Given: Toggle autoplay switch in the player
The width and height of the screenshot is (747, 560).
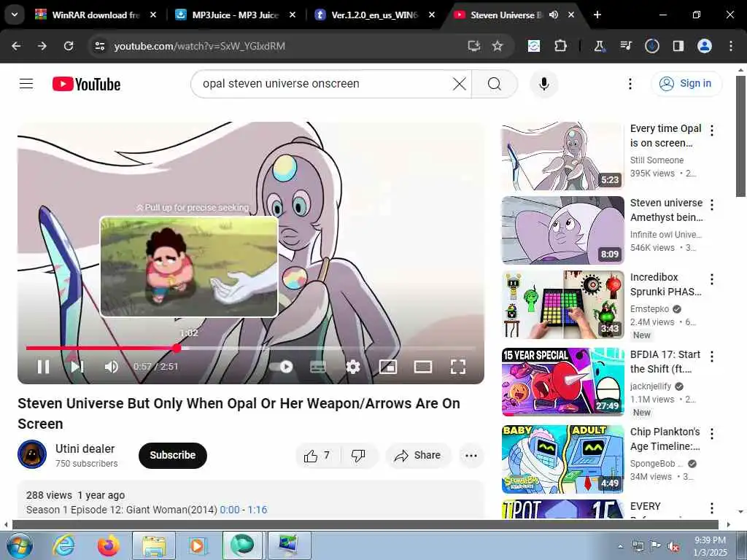Looking at the screenshot, I should click(x=281, y=367).
